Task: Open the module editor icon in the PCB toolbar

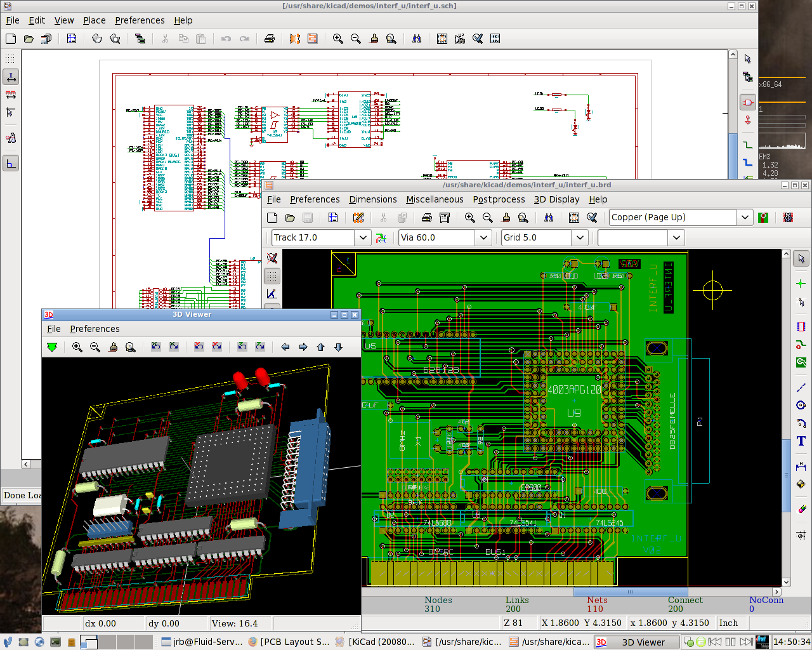Action: pos(358,218)
